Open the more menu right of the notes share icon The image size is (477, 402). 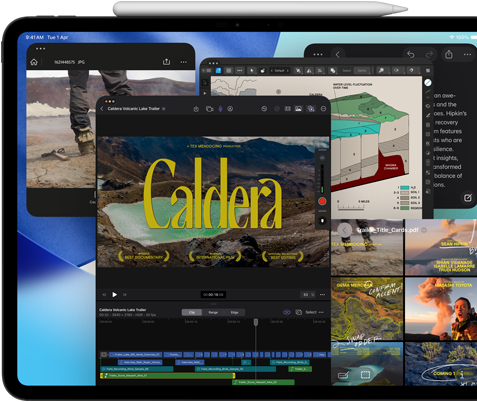tap(467, 54)
